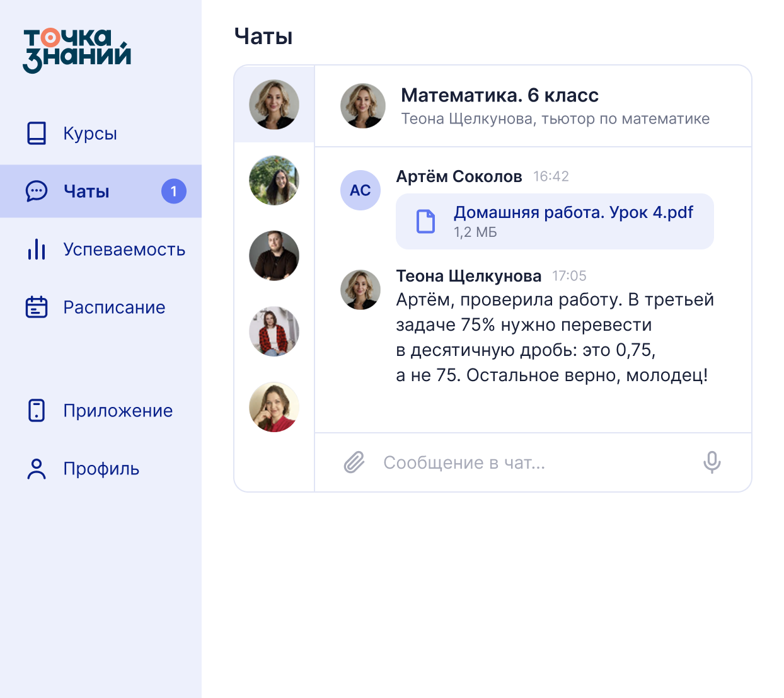Click the tutor avatar in the chat header
The height and width of the screenshot is (698, 784).
point(363,106)
